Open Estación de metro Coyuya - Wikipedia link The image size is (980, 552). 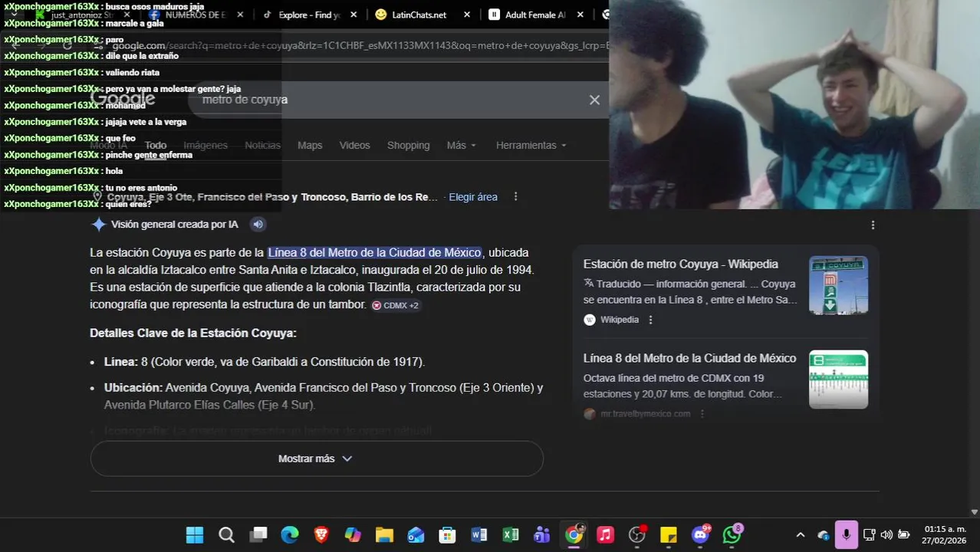point(681,264)
